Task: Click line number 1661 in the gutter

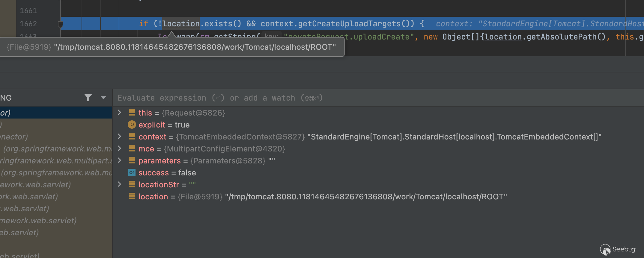Action: click(28, 11)
